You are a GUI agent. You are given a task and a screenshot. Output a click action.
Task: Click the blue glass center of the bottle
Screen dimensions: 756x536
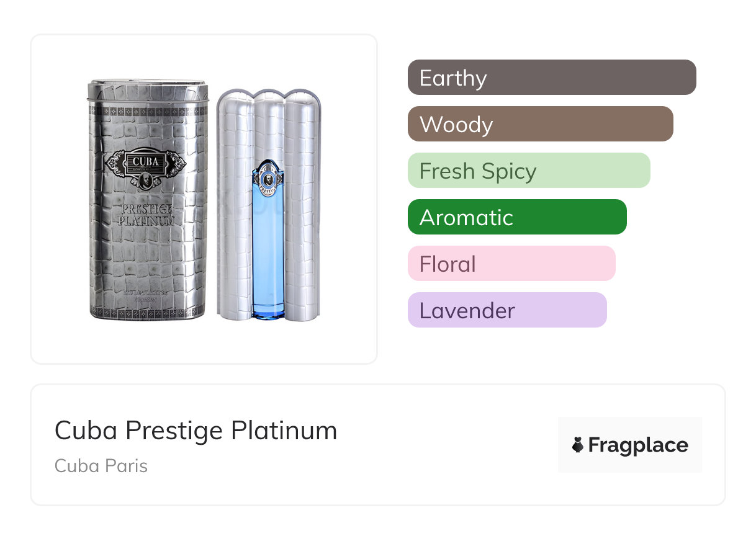(268, 261)
